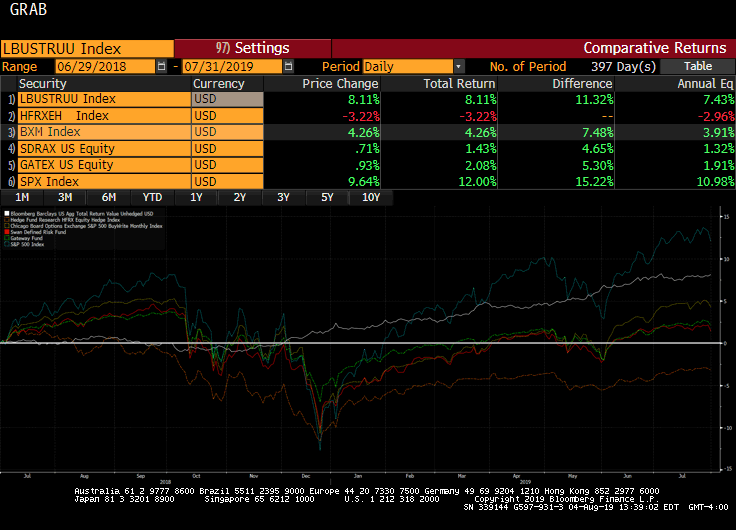Image resolution: width=736 pixels, height=530 pixels.
Task: Click the GRAB title text
Action: [28, 9]
